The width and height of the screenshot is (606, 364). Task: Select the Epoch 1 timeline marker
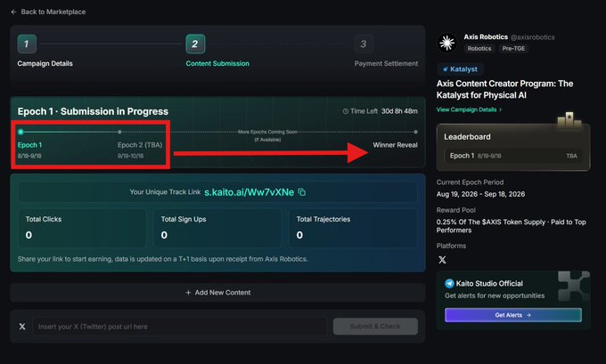click(x=20, y=132)
